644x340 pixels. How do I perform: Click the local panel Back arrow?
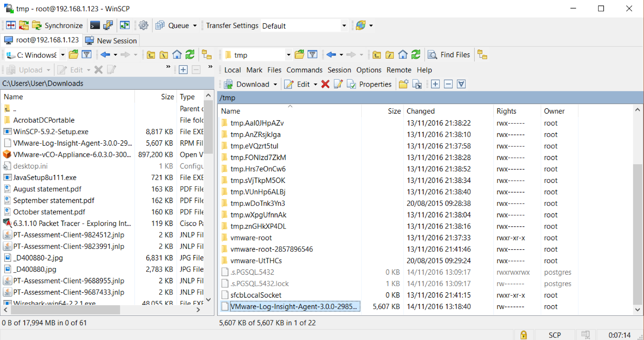(105, 55)
